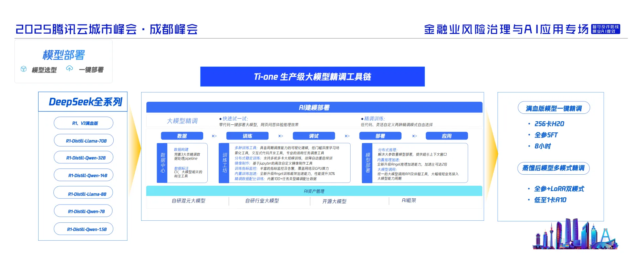Select the 一键部署 label
The width and height of the screenshot is (644, 263).
click(x=91, y=70)
